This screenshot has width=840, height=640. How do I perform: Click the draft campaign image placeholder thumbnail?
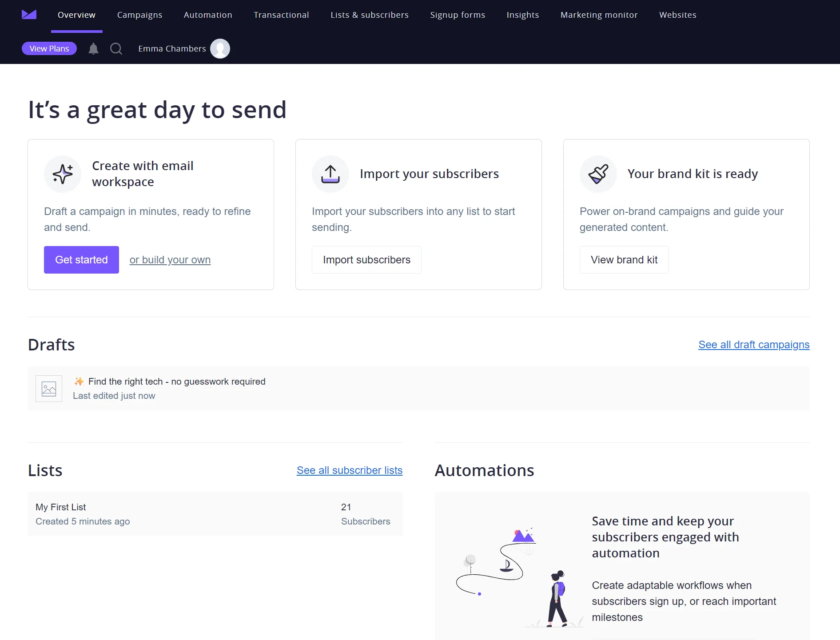(49, 389)
